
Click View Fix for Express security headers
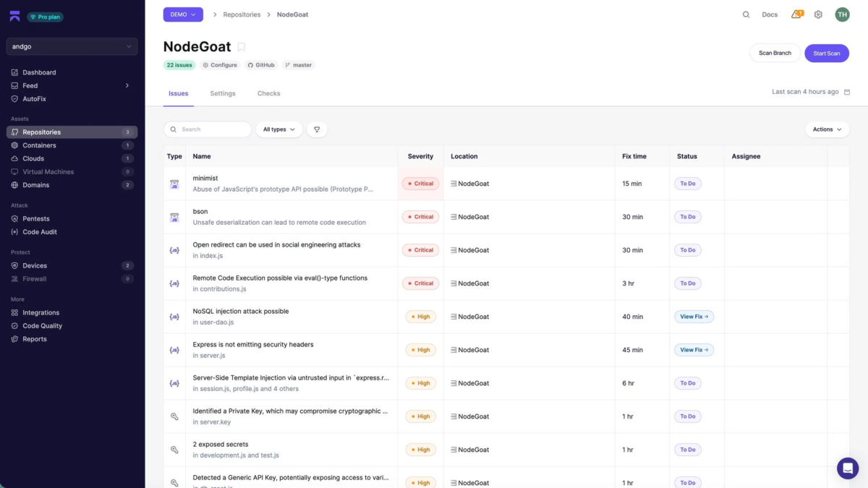pos(694,350)
